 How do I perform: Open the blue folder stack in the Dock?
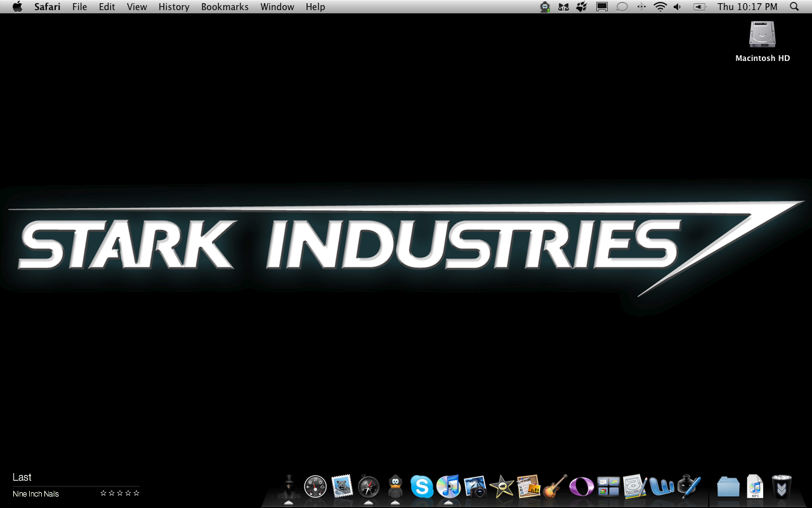(x=728, y=486)
